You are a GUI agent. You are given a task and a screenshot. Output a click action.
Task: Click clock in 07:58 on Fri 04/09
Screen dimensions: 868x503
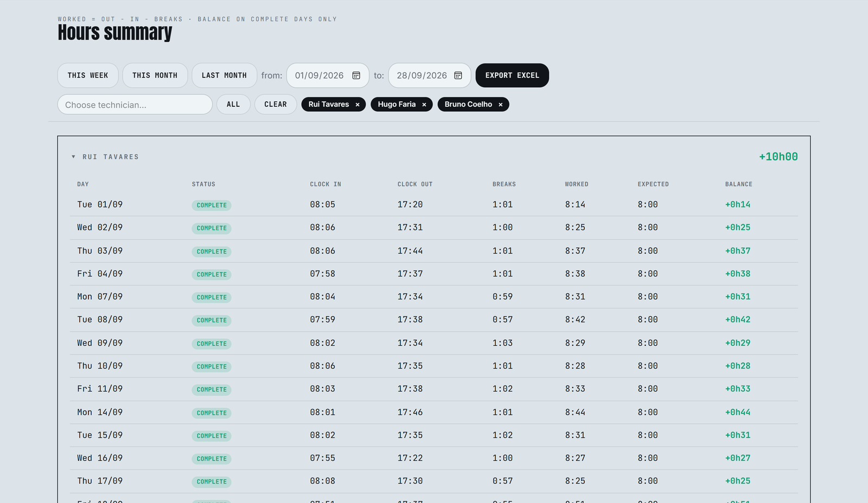tap(323, 274)
